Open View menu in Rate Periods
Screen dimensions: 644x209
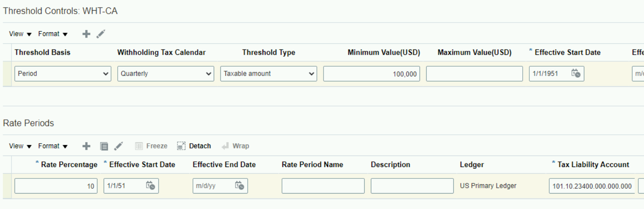coord(20,146)
